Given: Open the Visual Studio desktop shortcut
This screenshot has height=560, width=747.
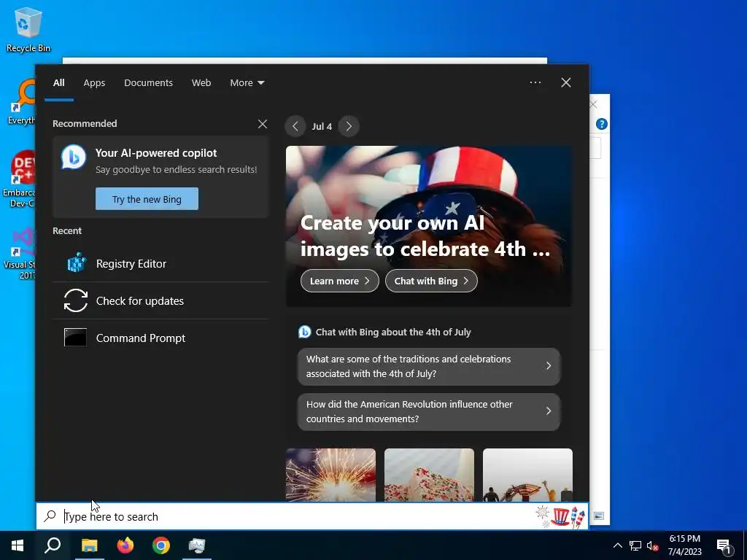Looking at the screenshot, I should (20, 253).
